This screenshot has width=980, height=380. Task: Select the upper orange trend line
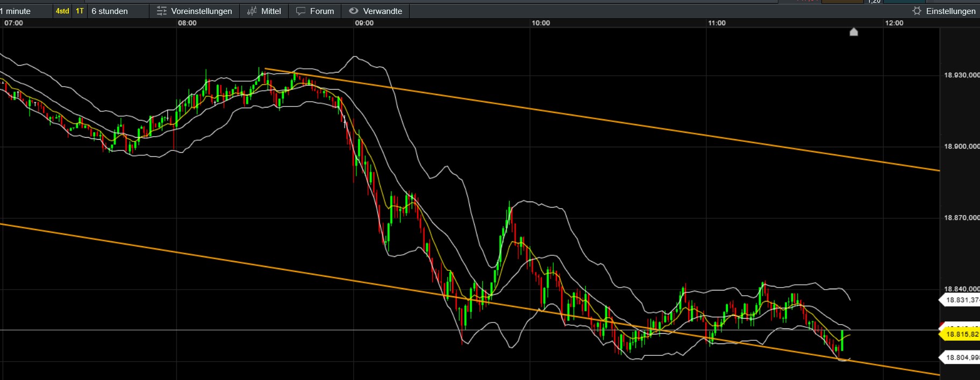click(591, 119)
